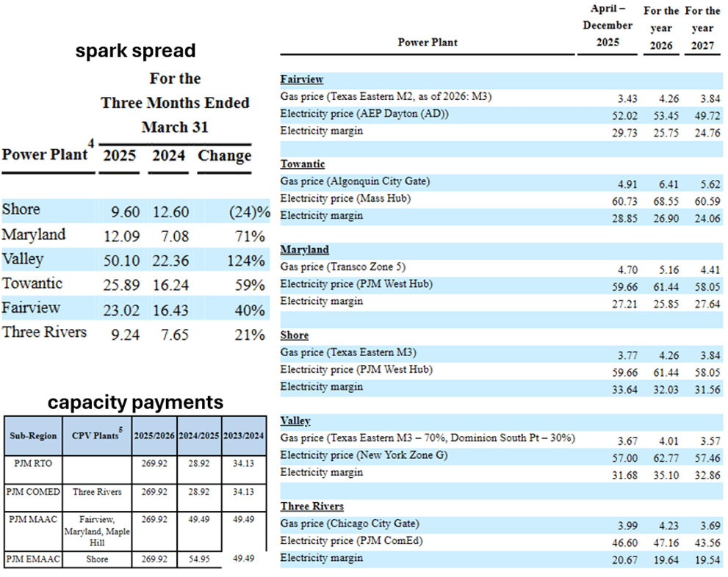728x577 pixels.
Task: Click the Three Rivers underlined heading
Action: coord(311,506)
